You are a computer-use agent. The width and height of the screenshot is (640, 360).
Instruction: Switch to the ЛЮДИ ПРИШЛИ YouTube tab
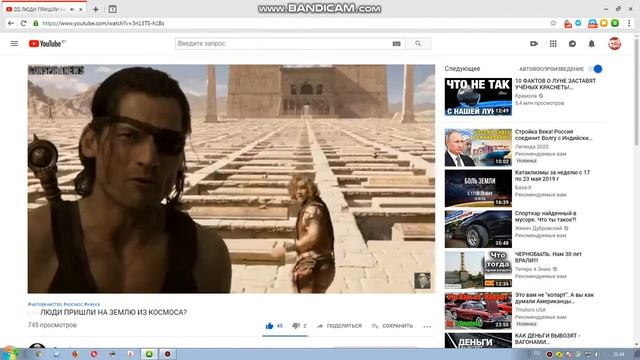40,9
